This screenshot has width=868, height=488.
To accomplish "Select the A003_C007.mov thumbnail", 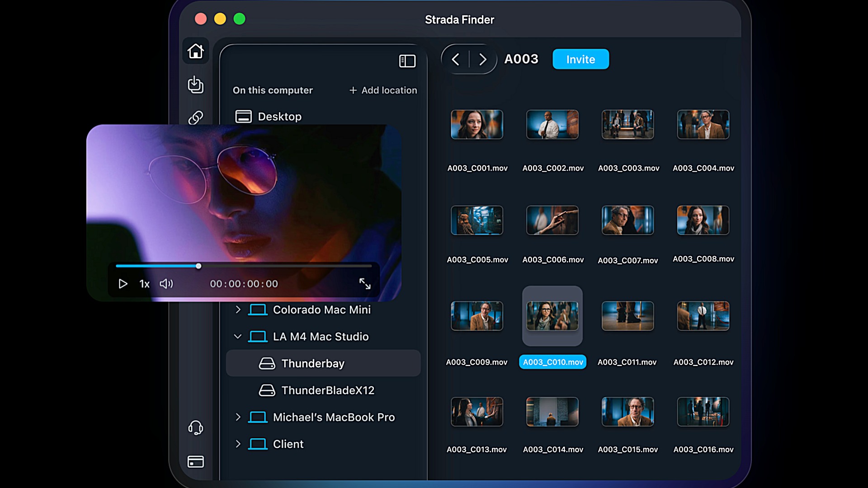I will (628, 220).
